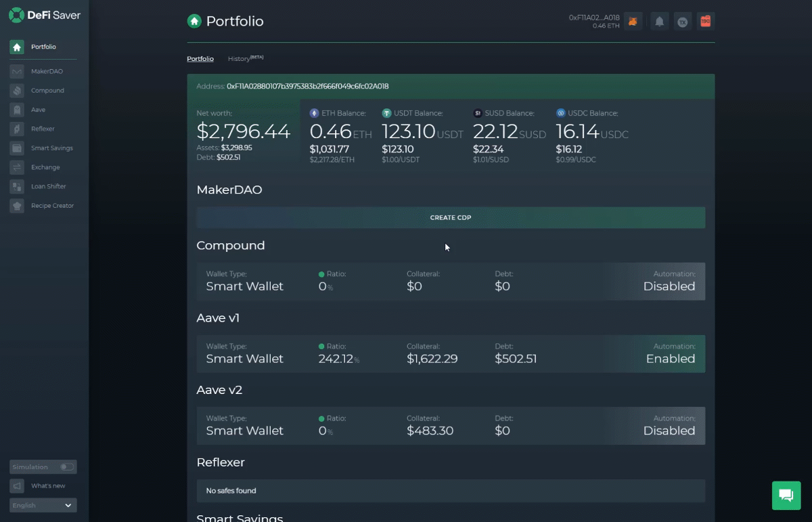Image resolution: width=812 pixels, height=522 pixels.
Task: Open the red gas price canister icon
Action: (706, 22)
